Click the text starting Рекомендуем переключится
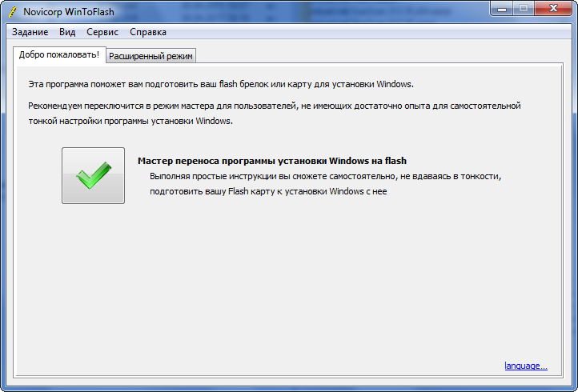578x392 pixels. coord(275,114)
